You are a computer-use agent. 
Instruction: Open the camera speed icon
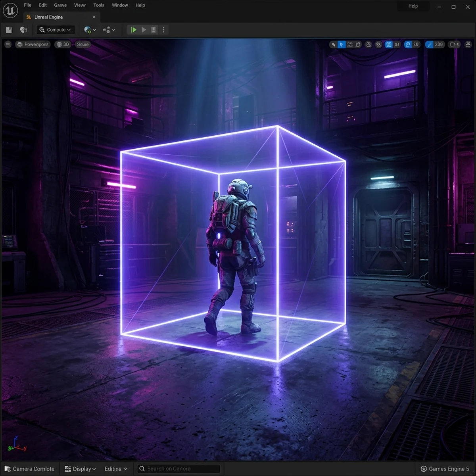tap(455, 44)
